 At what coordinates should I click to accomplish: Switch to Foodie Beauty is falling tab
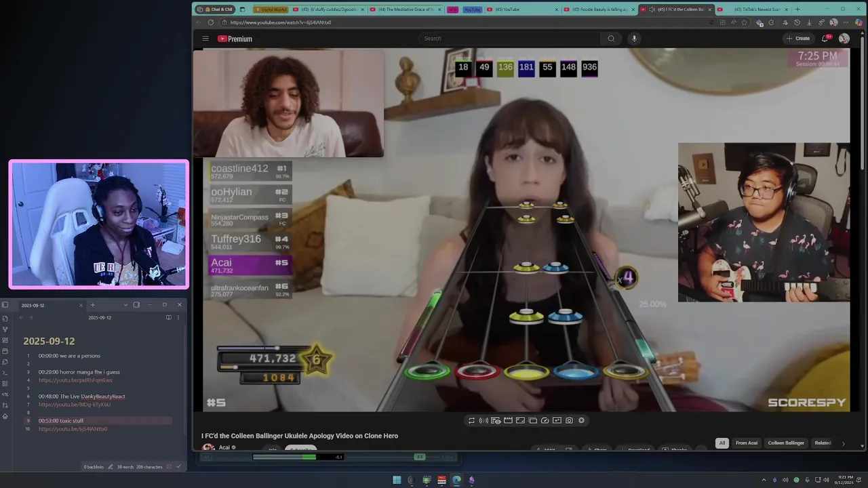[600, 9]
